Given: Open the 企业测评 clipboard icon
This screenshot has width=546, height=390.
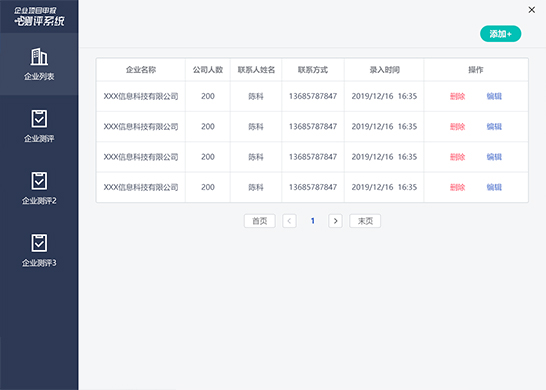Looking at the screenshot, I should (39, 119).
